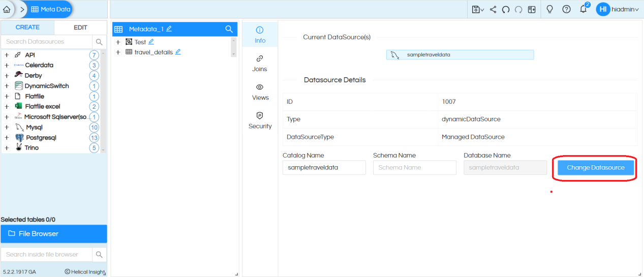
Task: Click the metadata tree scrollbar
Action: pos(234,47)
